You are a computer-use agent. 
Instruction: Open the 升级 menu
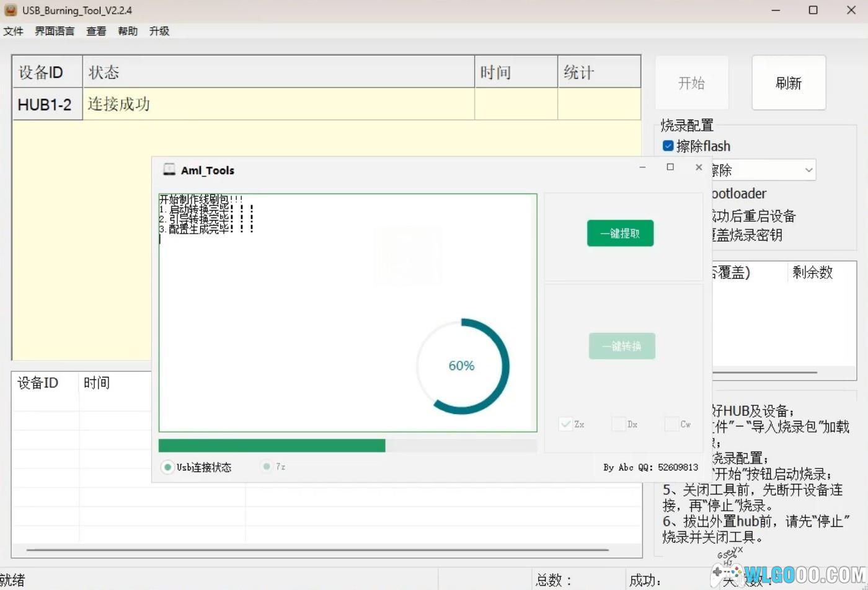159,31
